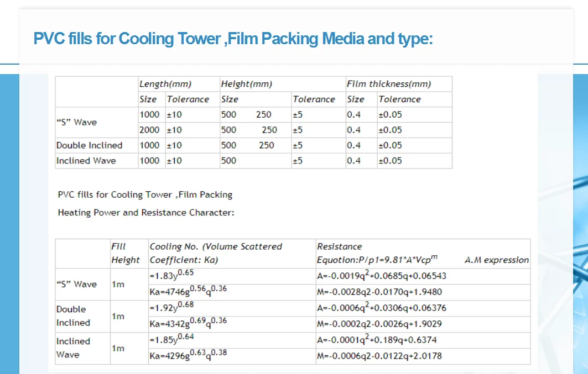Select the Film thickness(mm) header cell
The width and height of the screenshot is (588, 374).
[x=388, y=84]
